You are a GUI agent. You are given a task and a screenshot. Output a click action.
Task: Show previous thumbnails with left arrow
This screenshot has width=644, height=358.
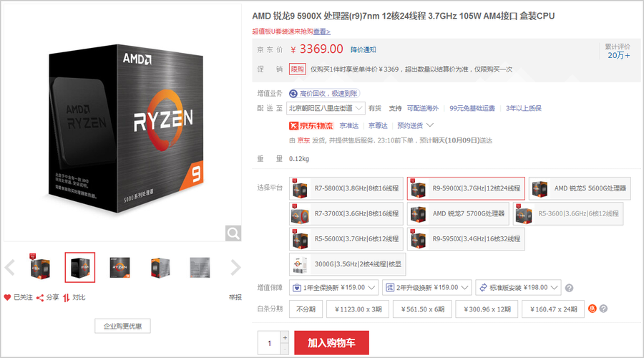coord(10,268)
